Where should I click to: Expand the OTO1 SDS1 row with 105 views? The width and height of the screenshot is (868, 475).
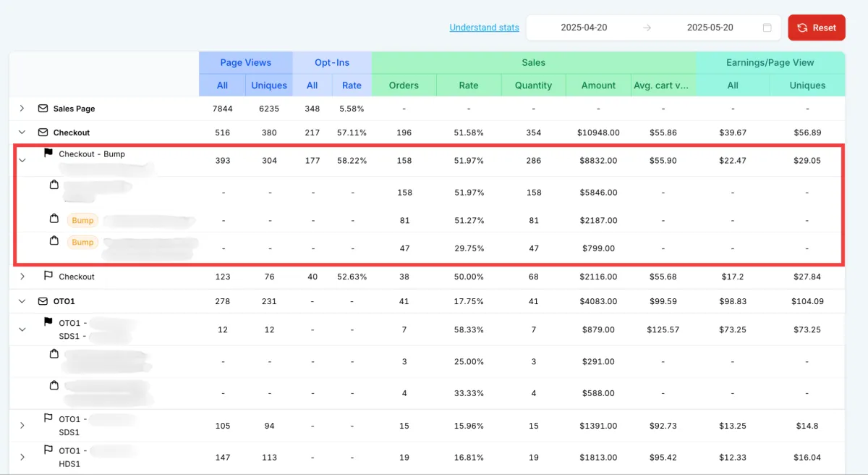click(22, 425)
